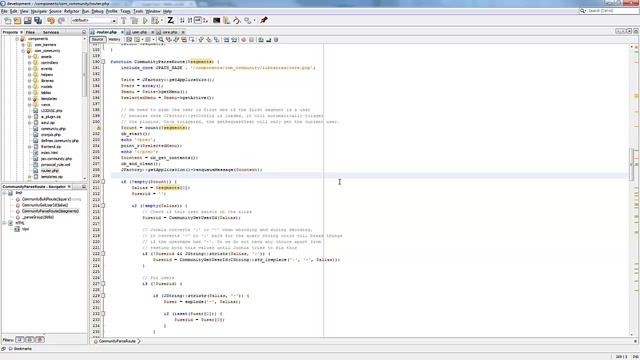Select router.php in the project tree
This screenshot has width=640, height=360.
pos(49,171)
